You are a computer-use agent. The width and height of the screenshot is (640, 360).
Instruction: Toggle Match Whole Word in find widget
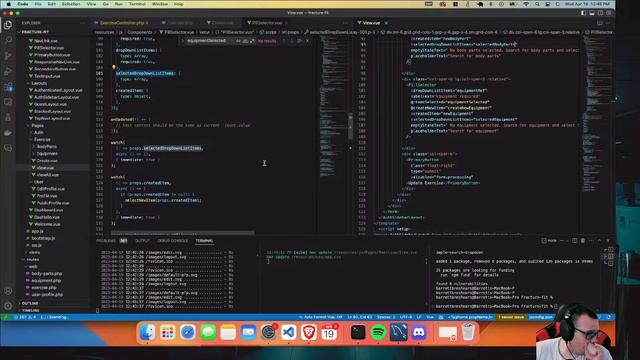point(245,41)
